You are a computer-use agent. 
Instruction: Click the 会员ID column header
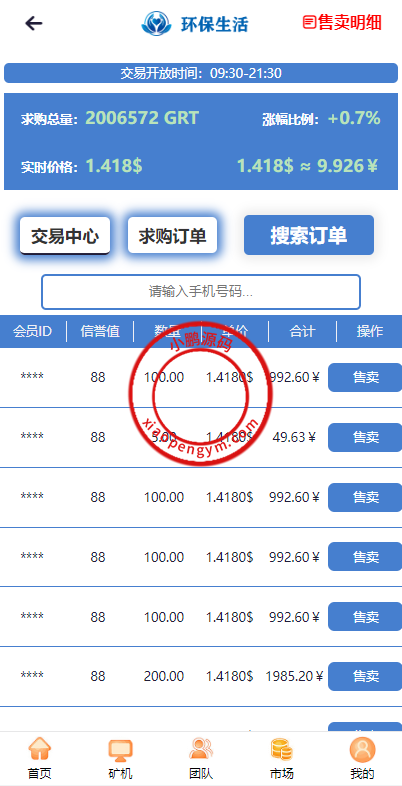33,331
